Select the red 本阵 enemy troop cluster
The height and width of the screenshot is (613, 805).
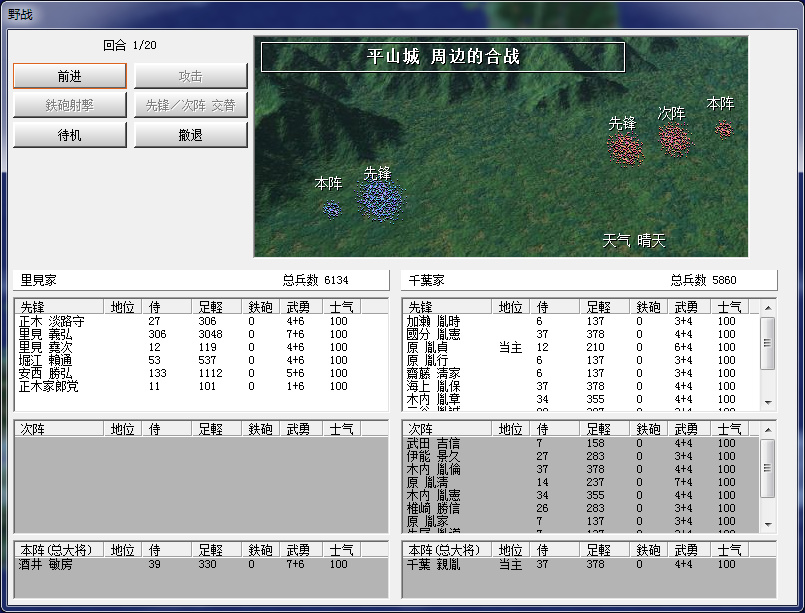pos(723,129)
